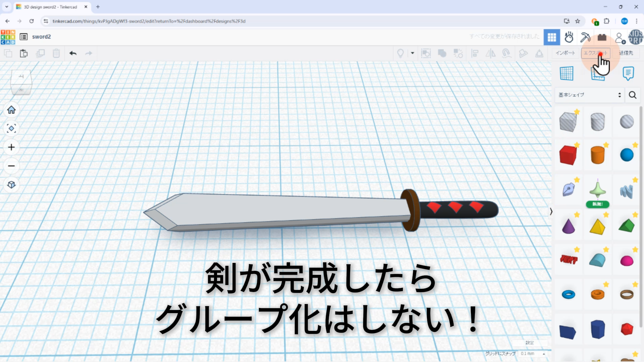Screen dimensions: 644x362
Task: Open the 基本シェイプ shape category dropdown
Action: [590, 95]
